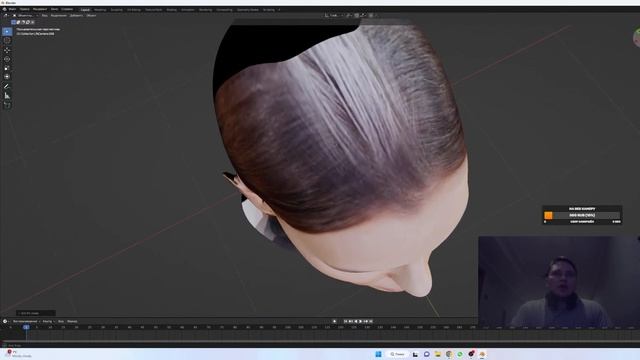Select the Add Cube tool

[x=7, y=105]
